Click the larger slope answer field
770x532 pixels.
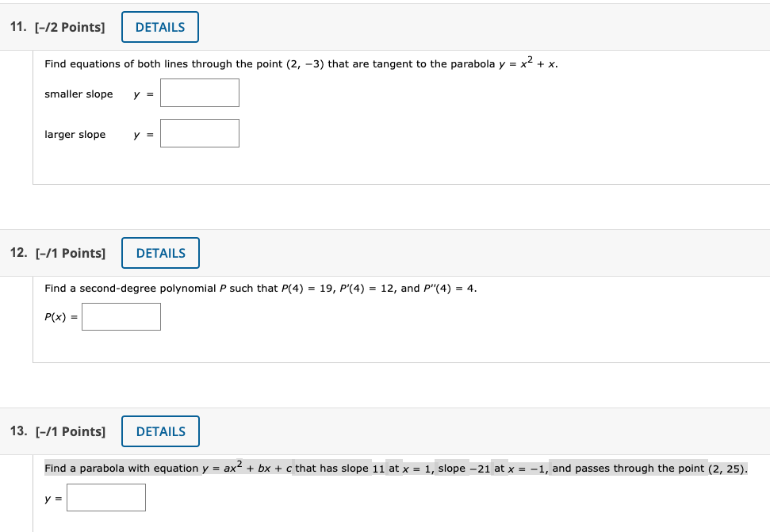coord(199,132)
